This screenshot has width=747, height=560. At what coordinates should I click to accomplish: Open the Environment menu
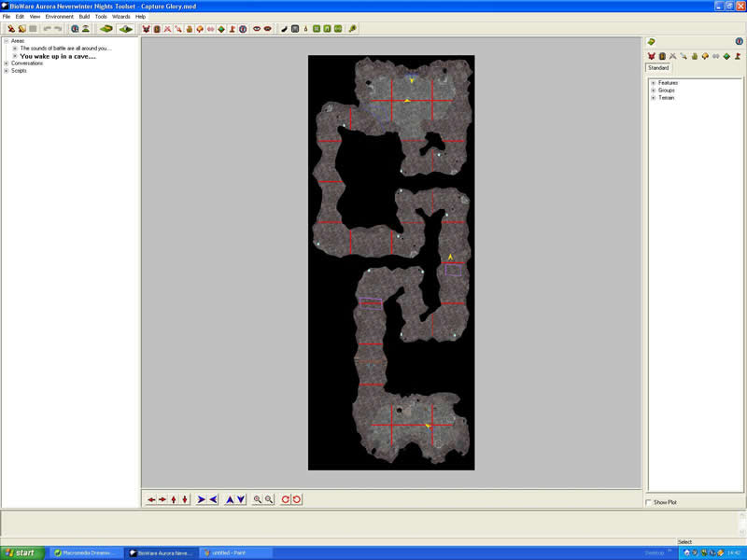pos(59,16)
